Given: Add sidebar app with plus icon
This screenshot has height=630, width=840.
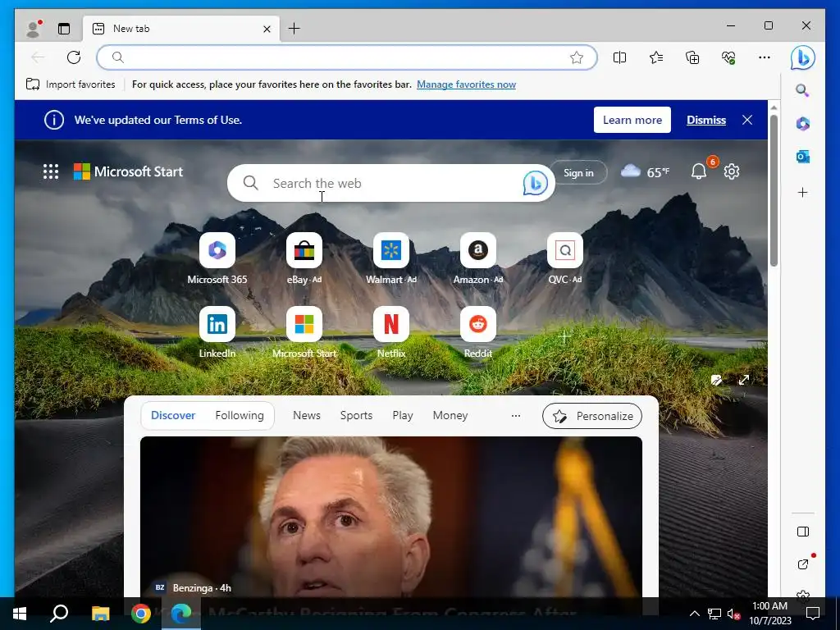Looking at the screenshot, I should click(x=802, y=192).
